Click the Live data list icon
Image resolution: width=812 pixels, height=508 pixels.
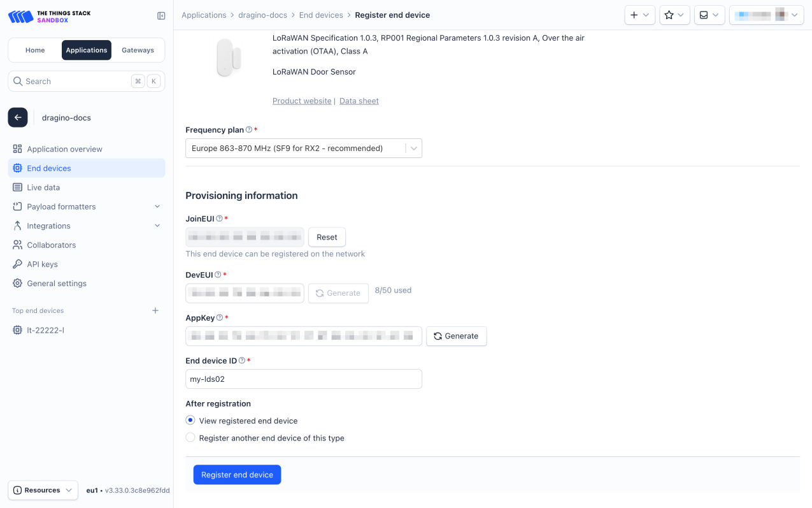click(x=17, y=187)
